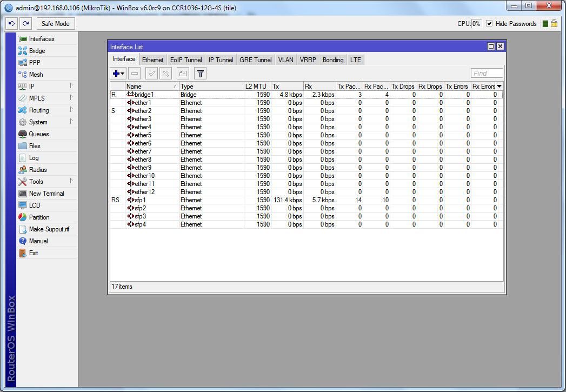566x392 pixels.
Task: Launch New Terminal from sidebar
Action: pos(46,194)
